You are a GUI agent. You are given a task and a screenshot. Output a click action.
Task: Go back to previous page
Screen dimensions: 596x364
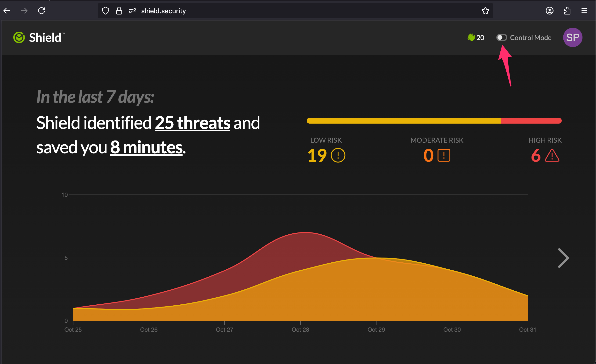point(7,11)
